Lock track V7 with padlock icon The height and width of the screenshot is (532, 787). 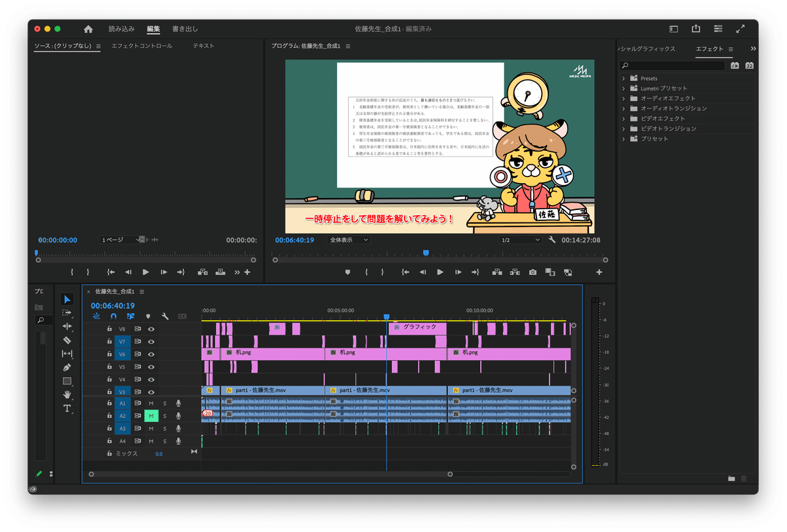110,341
